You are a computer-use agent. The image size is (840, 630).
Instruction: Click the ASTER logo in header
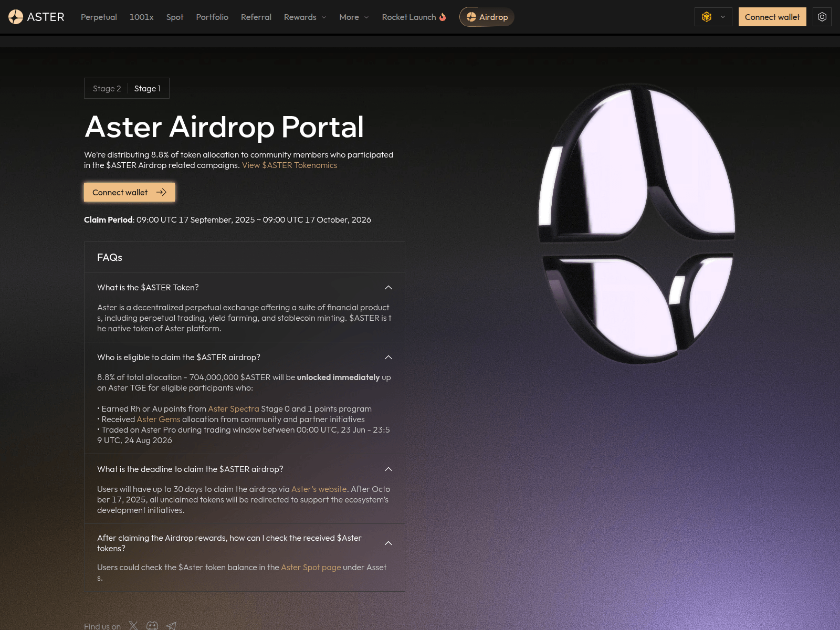coord(36,17)
